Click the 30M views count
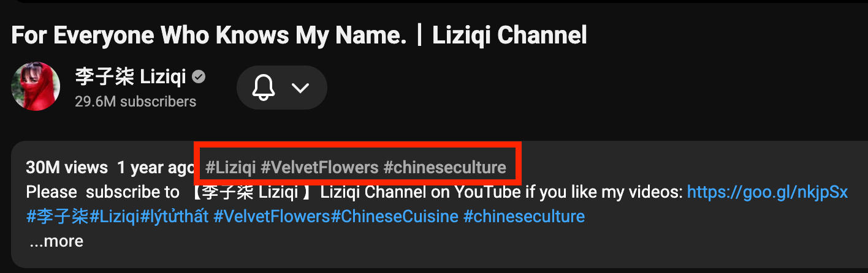The height and width of the screenshot is (273, 868). (x=67, y=167)
